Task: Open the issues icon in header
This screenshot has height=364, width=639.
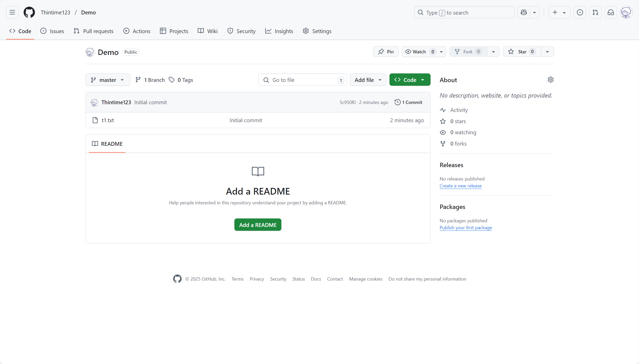Action: point(580,12)
